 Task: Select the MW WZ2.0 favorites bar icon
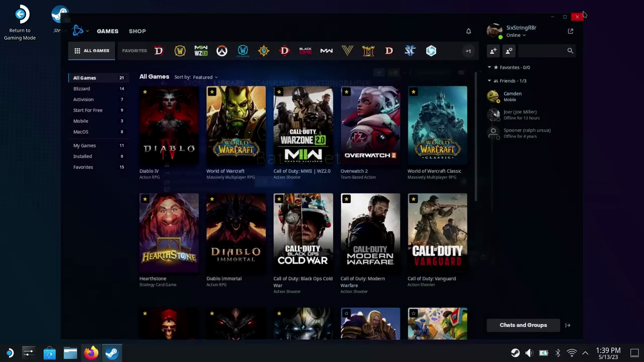pos(201,51)
